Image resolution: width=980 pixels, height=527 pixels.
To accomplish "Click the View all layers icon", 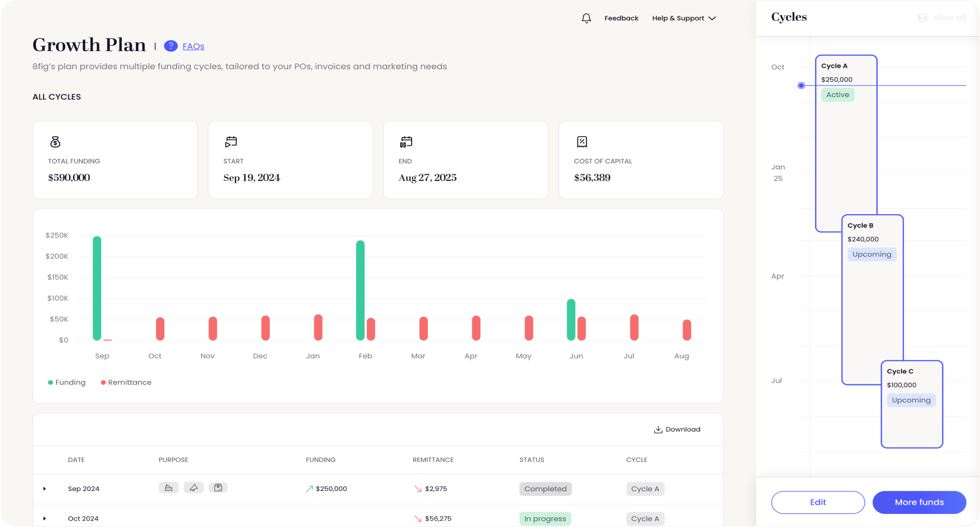I will (923, 18).
